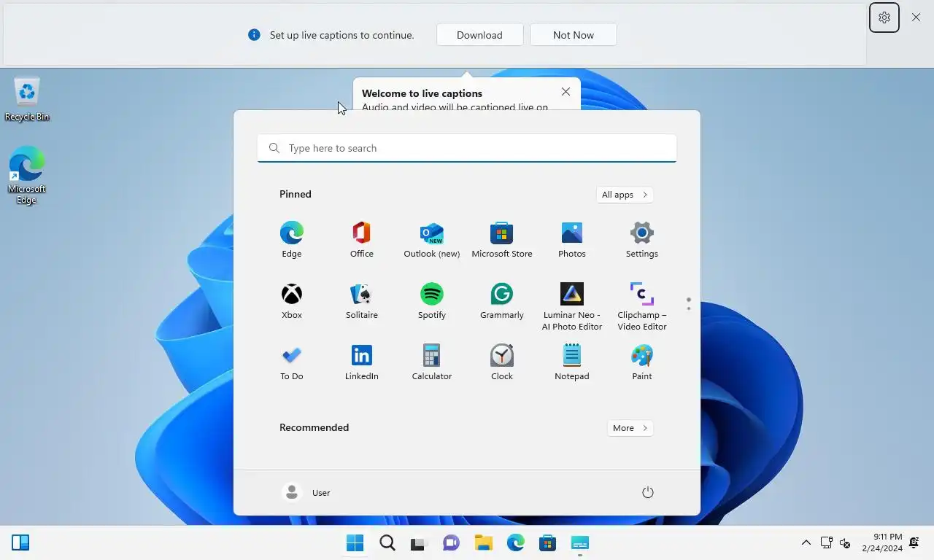This screenshot has width=934, height=560.
Task: Open the Chat taskbar icon
Action: point(451,542)
